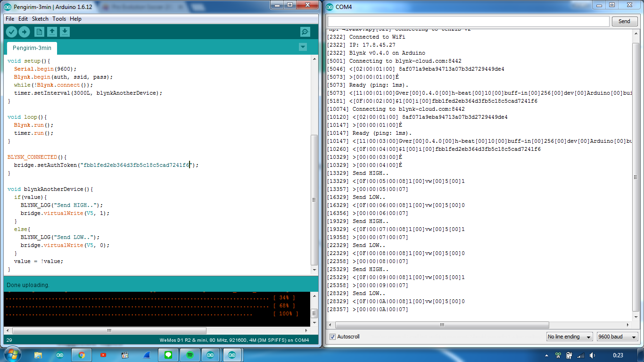Click the Upload arrow button

(x=24, y=32)
